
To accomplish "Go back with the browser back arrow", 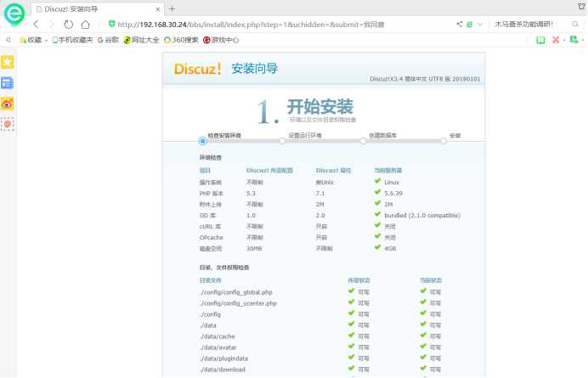I will click(36, 25).
